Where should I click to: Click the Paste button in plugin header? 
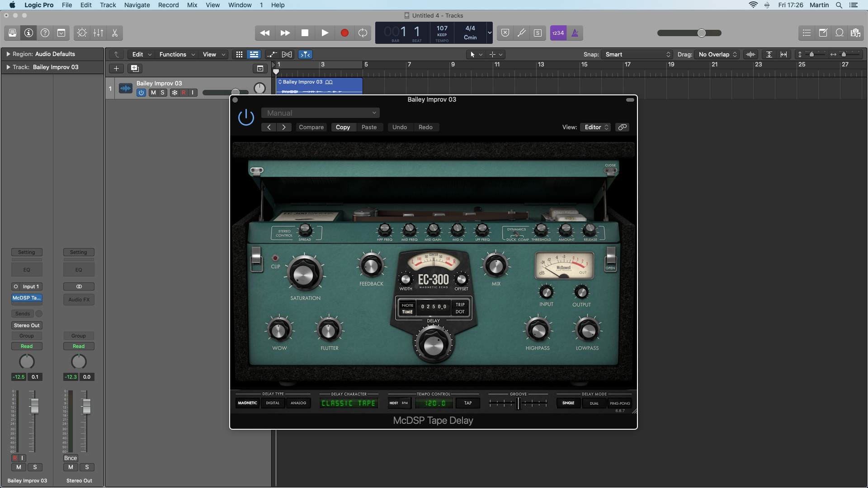point(369,127)
